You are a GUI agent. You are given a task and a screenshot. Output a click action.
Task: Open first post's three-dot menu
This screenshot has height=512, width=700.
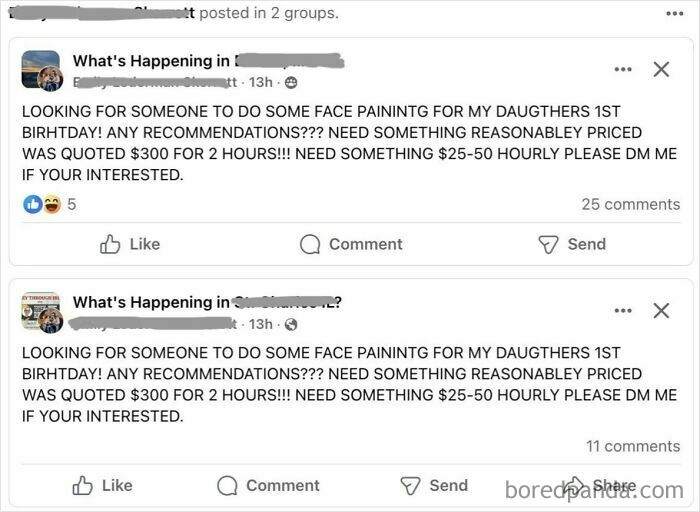pyautogui.click(x=623, y=69)
